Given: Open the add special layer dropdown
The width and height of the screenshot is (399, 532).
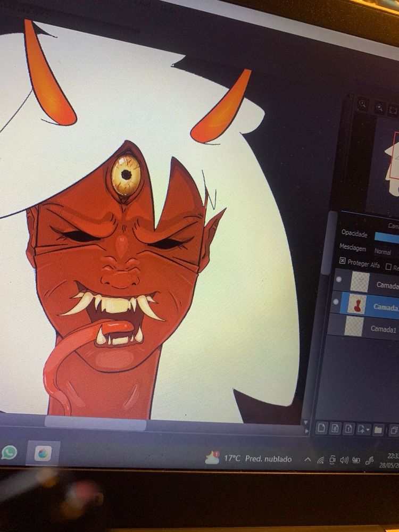Looking at the screenshot, I should pyautogui.click(x=364, y=429).
